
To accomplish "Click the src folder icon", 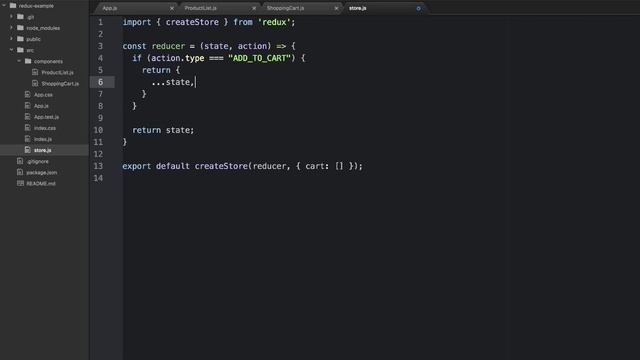I will pyautogui.click(x=20, y=50).
